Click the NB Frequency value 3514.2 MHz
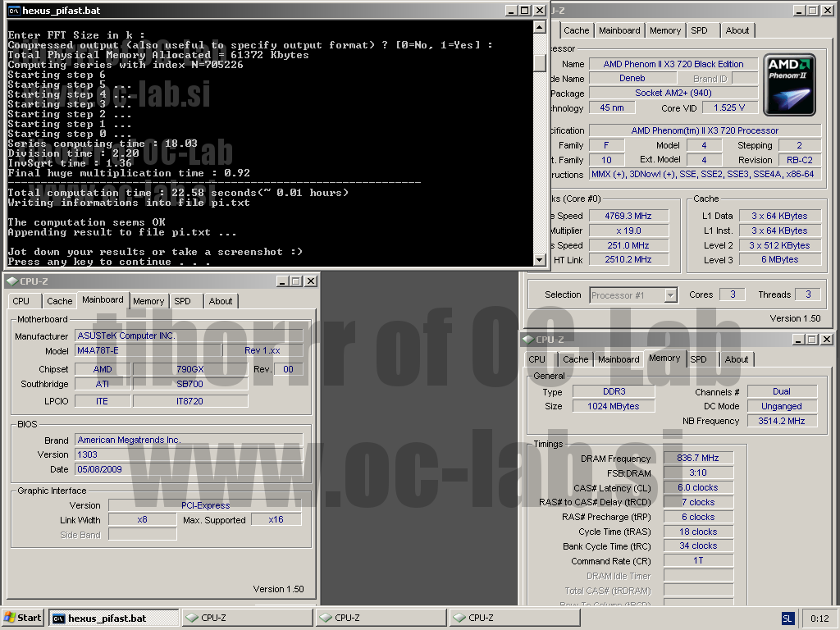 [x=782, y=421]
